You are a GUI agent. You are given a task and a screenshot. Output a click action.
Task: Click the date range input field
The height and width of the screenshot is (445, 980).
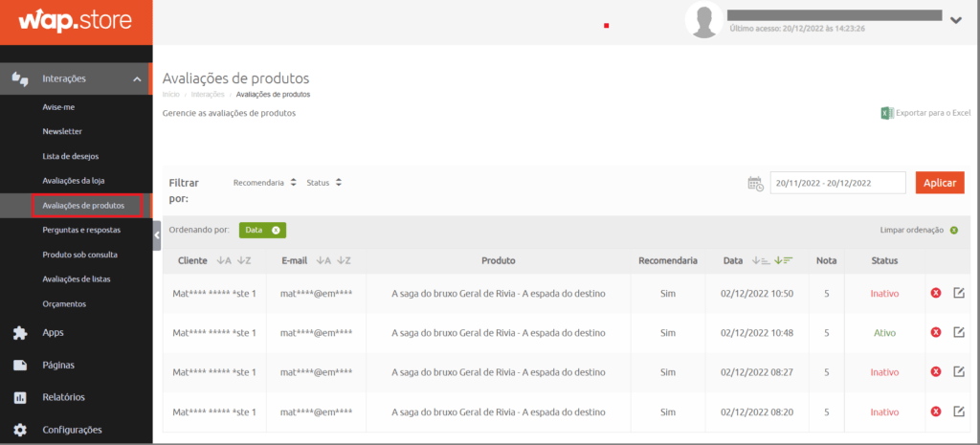pyautogui.click(x=837, y=183)
